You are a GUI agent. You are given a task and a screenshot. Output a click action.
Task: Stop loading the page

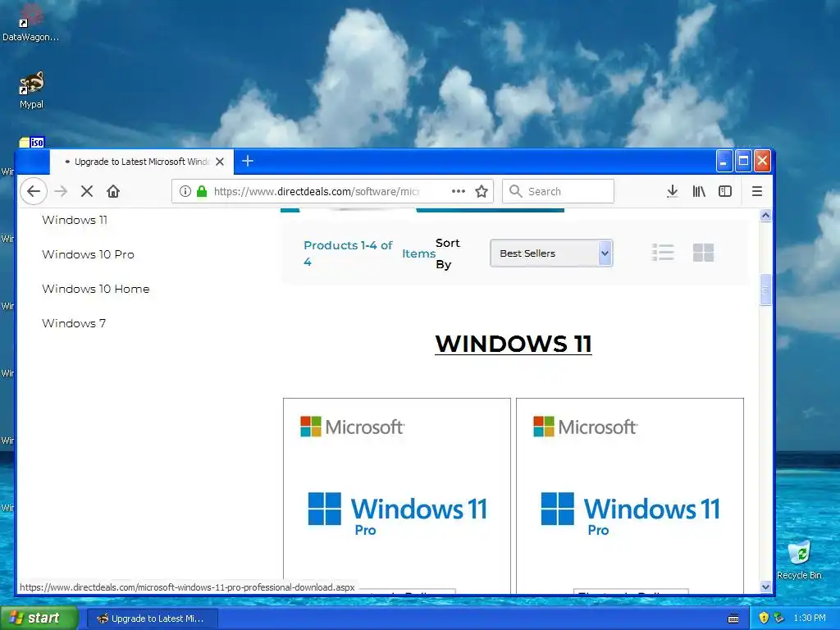(87, 191)
